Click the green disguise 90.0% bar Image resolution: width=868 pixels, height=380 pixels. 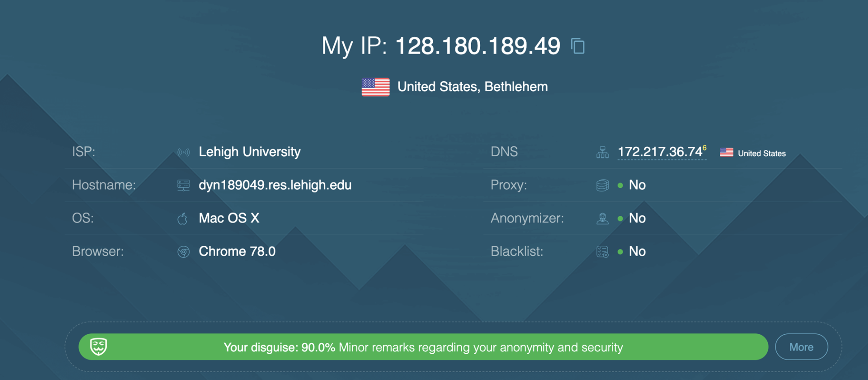tap(423, 347)
